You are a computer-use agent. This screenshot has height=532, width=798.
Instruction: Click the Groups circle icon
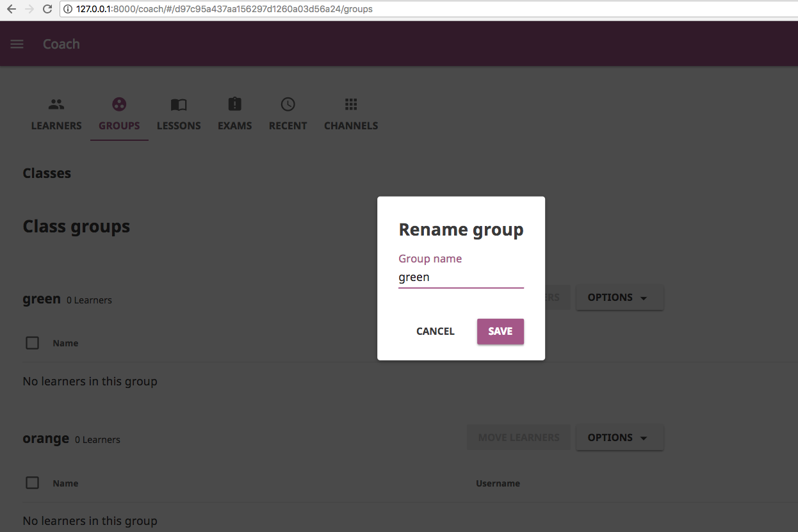[x=119, y=104]
